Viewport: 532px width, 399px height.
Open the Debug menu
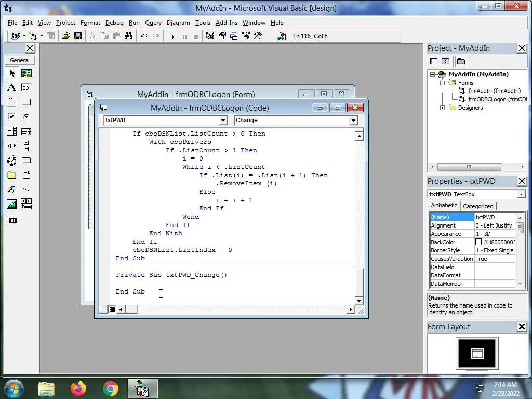[114, 23]
